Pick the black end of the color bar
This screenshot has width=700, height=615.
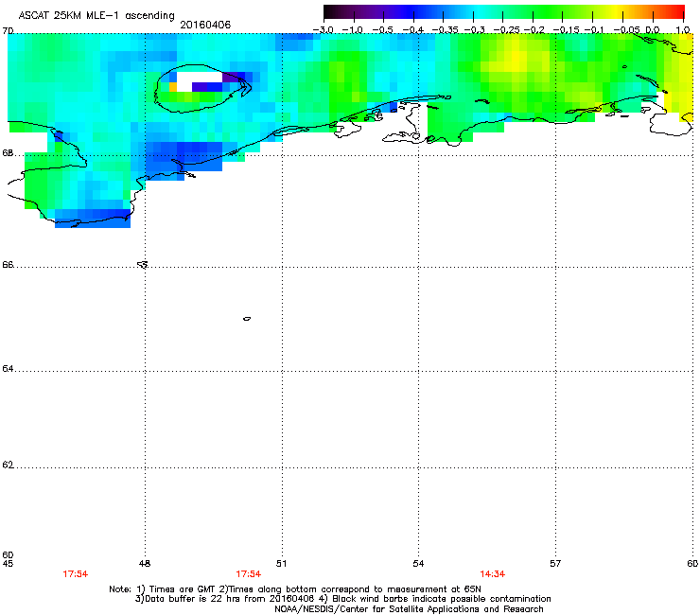[329, 11]
